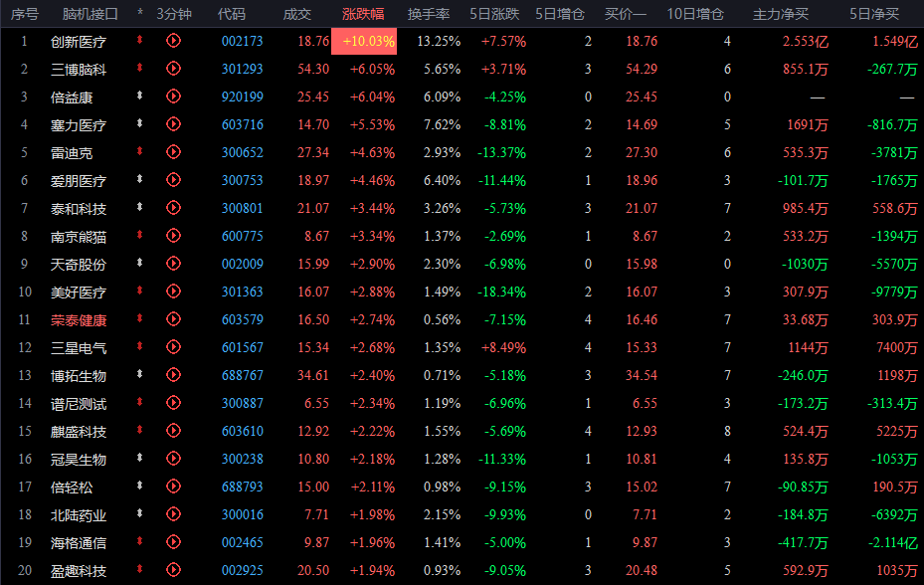924x585 pixels.
Task: Open stock code 603716 link
Action: (x=243, y=125)
